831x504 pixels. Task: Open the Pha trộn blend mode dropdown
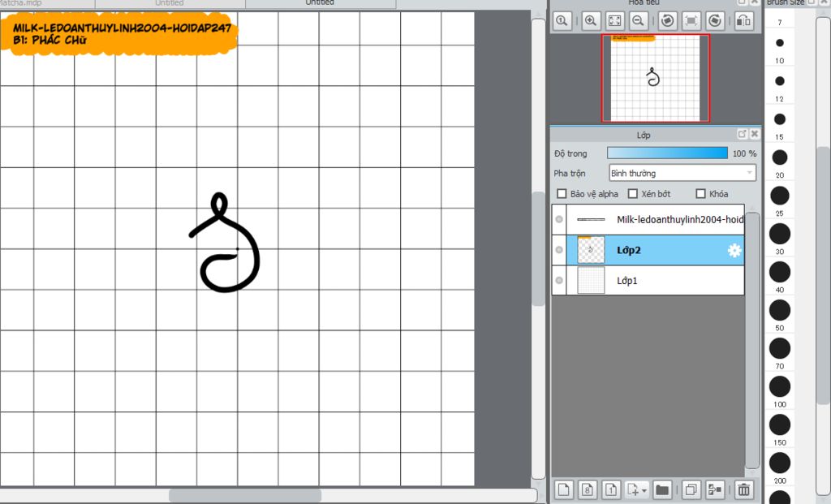pos(682,173)
